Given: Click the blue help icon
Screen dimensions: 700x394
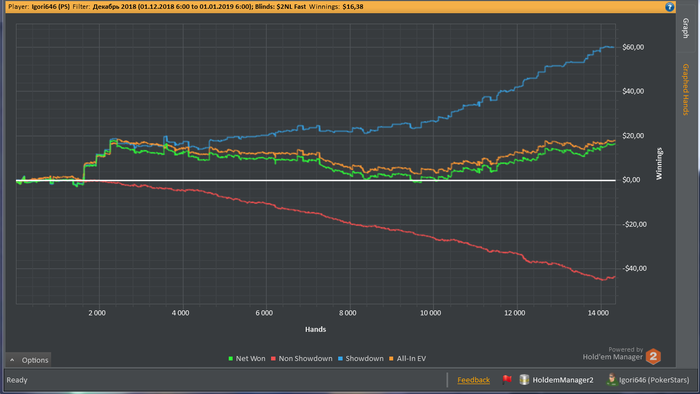Looking at the screenshot, I should click(669, 7).
